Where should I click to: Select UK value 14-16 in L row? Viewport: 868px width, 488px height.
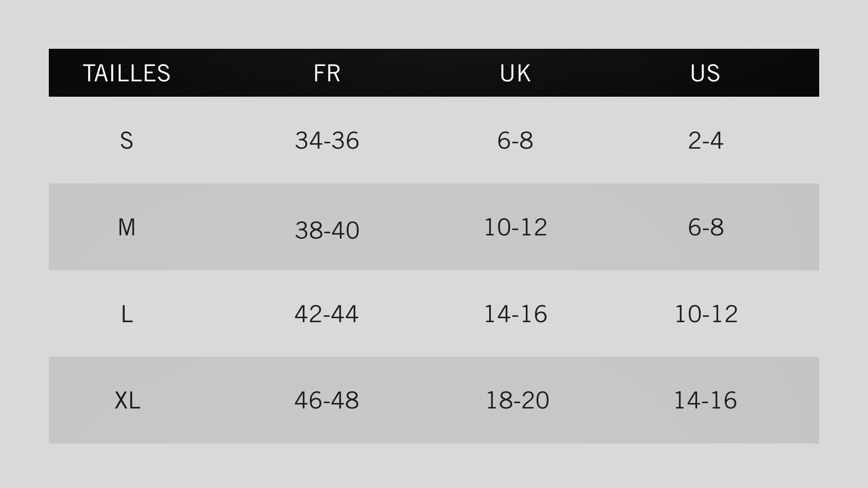pos(515,314)
